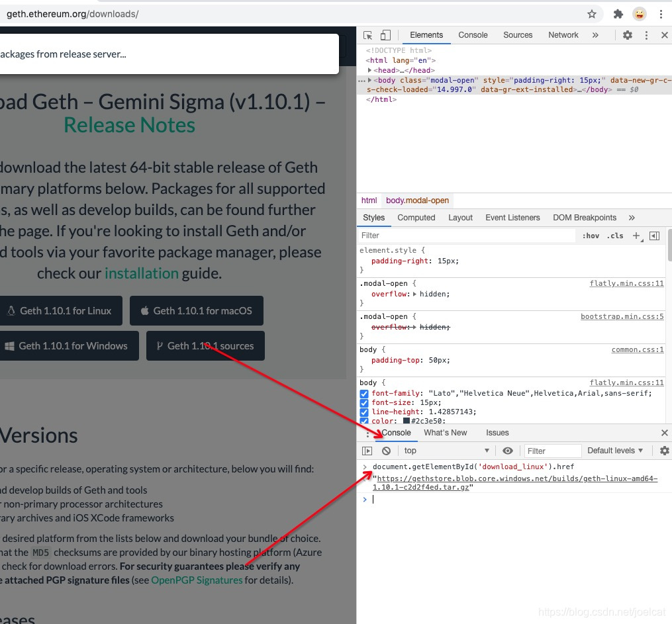Image resolution: width=672 pixels, height=624 pixels.
Task: Open the bootstrap.min.css:5 source link
Action: click(x=622, y=316)
